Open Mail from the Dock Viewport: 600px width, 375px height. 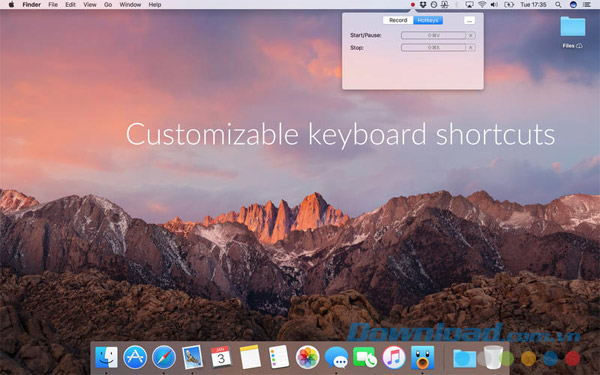[192, 357]
